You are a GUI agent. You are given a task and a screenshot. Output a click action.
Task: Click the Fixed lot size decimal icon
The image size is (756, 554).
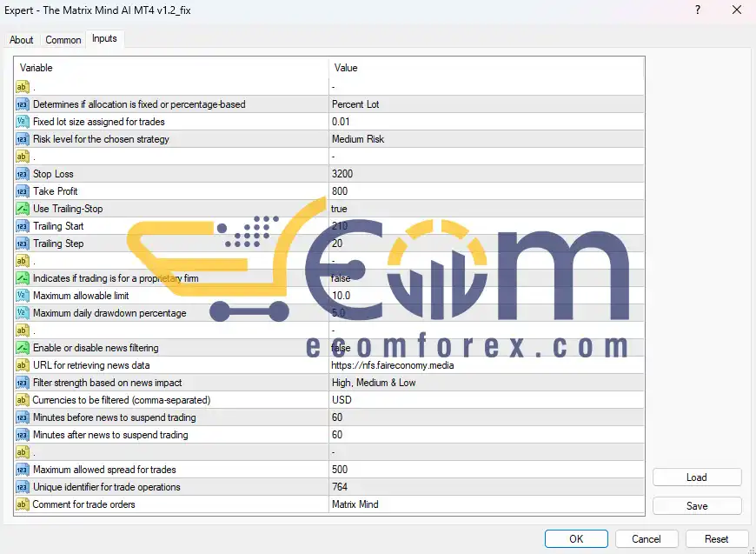pyautogui.click(x=22, y=122)
